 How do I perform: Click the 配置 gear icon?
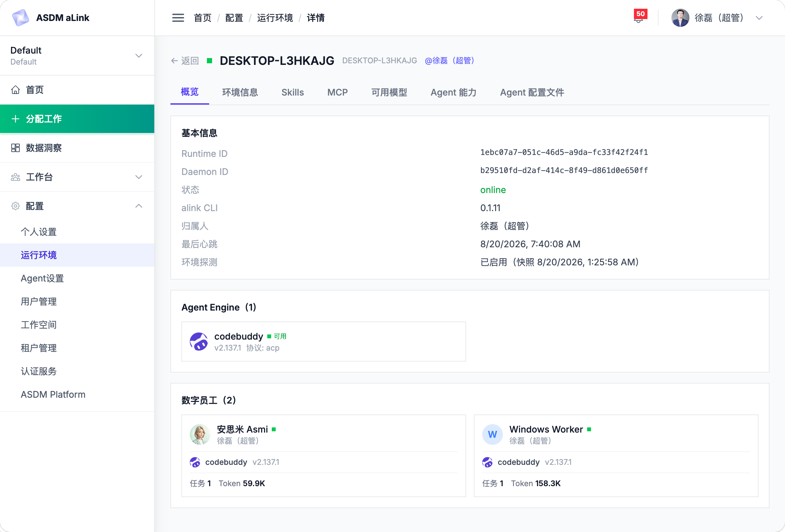coord(15,206)
